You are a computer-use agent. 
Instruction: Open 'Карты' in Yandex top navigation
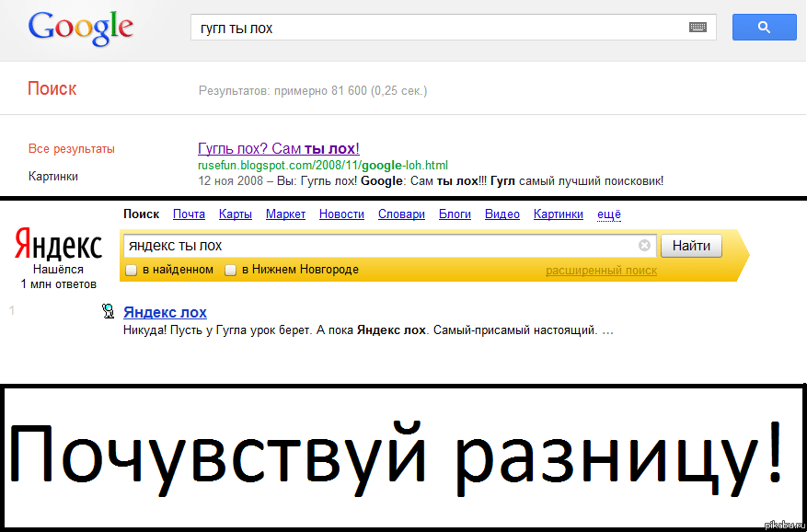236,214
